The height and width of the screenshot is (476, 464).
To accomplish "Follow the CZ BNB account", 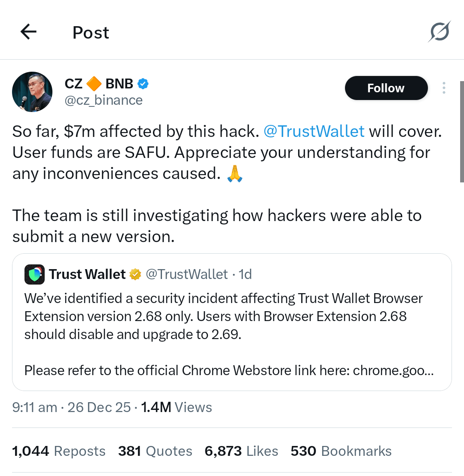I will pos(386,88).
